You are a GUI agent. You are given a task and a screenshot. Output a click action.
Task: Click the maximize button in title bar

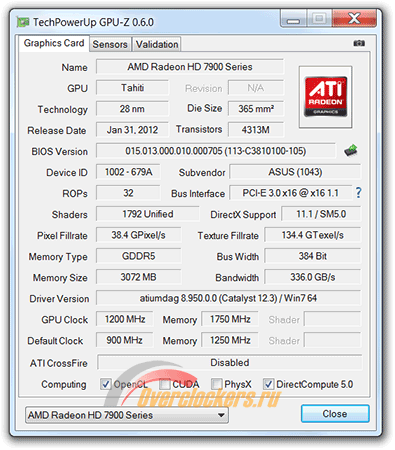pyautogui.click(x=319, y=18)
